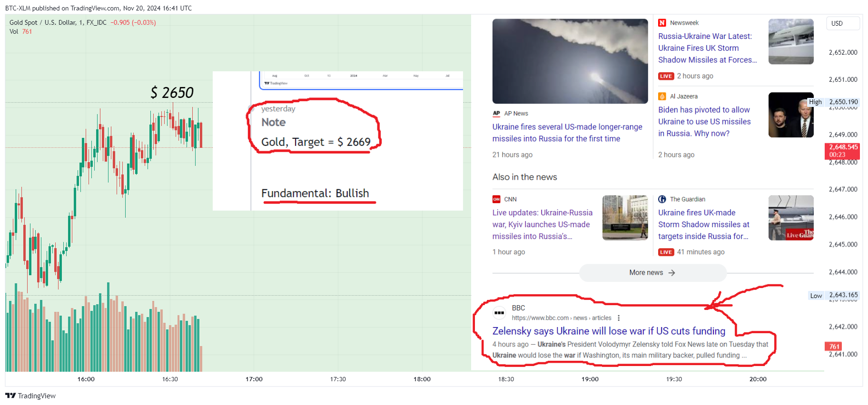
Task: Click the Newsweek missile thumbnail
Action: tap(791, 41)
